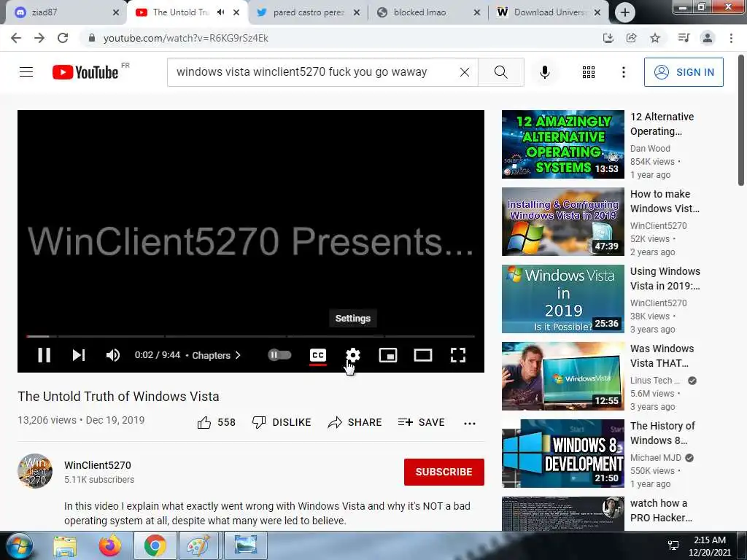Screen dimensions: 747x560
Task: Open WinClient5270 channel name link
Action: tap(98, 465)
